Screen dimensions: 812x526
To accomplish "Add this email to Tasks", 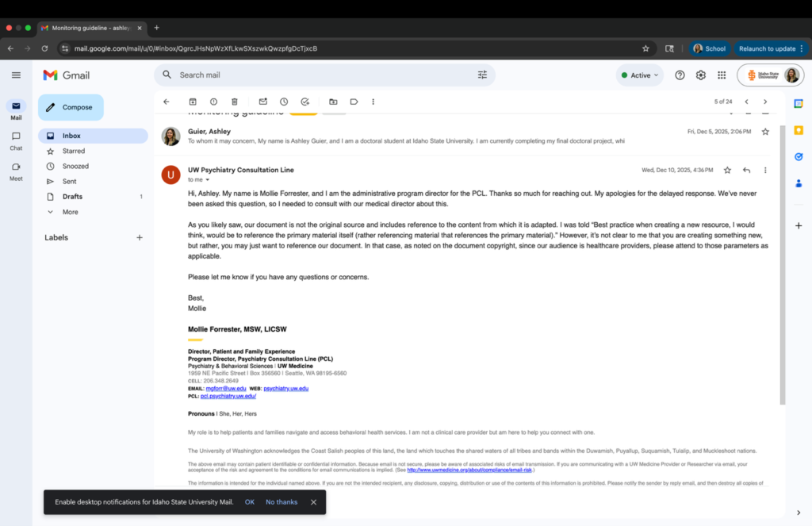I will point(305,102).
